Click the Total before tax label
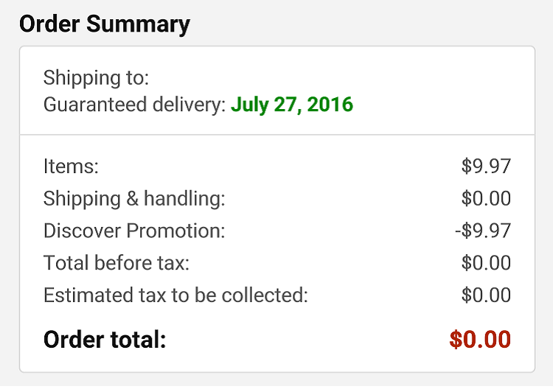This screenshot has width=553, height=392. tap(116, 263)
